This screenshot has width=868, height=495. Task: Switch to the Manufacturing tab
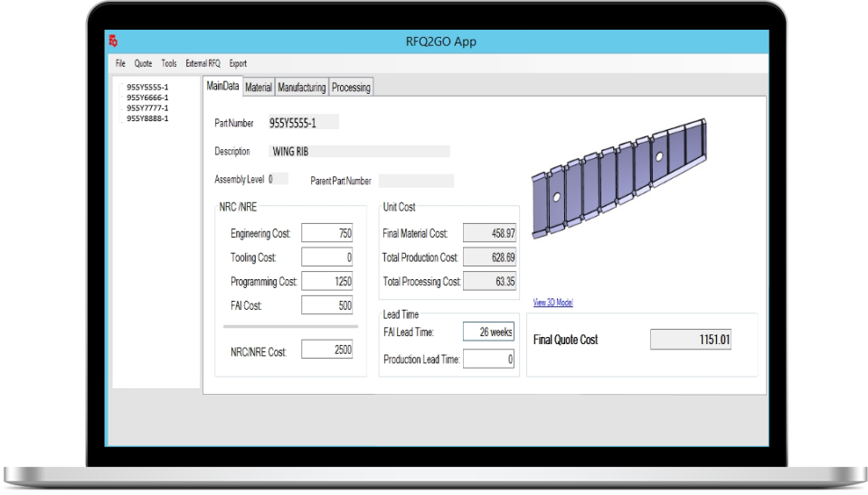(302, 88)
